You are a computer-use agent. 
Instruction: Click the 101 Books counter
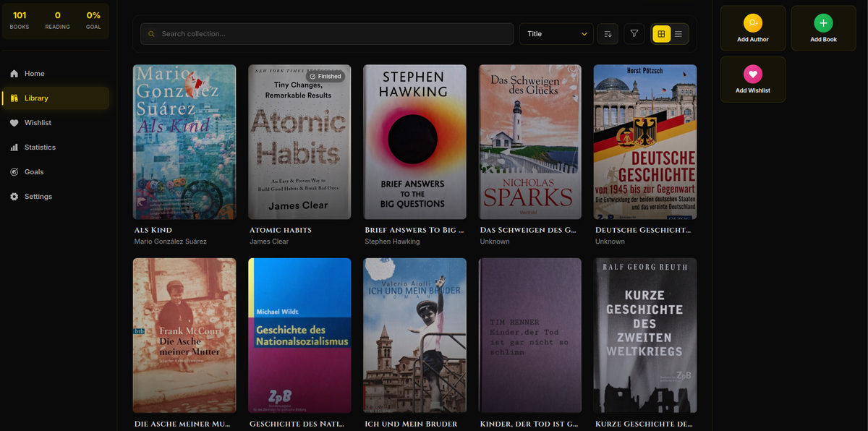pos(20,20)
